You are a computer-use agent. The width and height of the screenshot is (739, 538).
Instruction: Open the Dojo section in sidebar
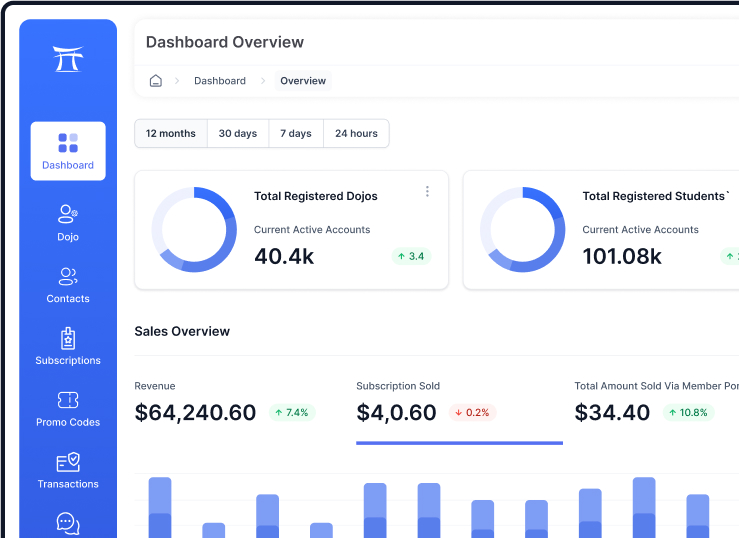pos(68,223)
